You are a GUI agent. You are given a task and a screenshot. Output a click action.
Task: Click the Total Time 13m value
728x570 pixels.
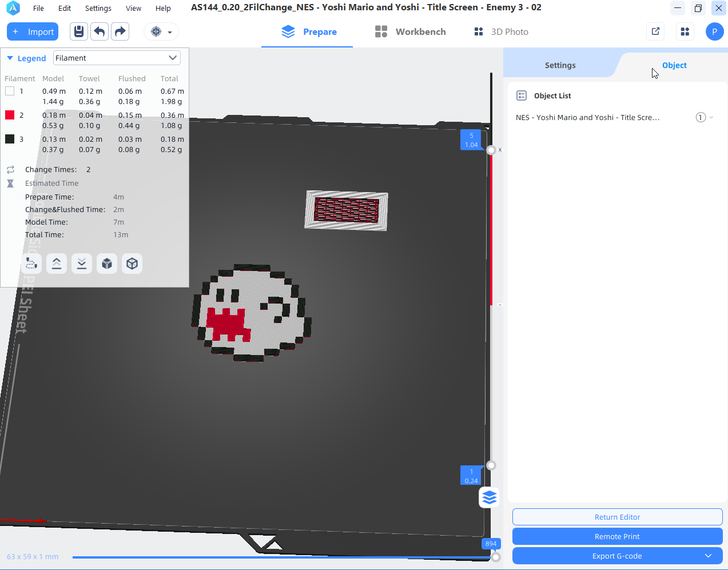121,235
